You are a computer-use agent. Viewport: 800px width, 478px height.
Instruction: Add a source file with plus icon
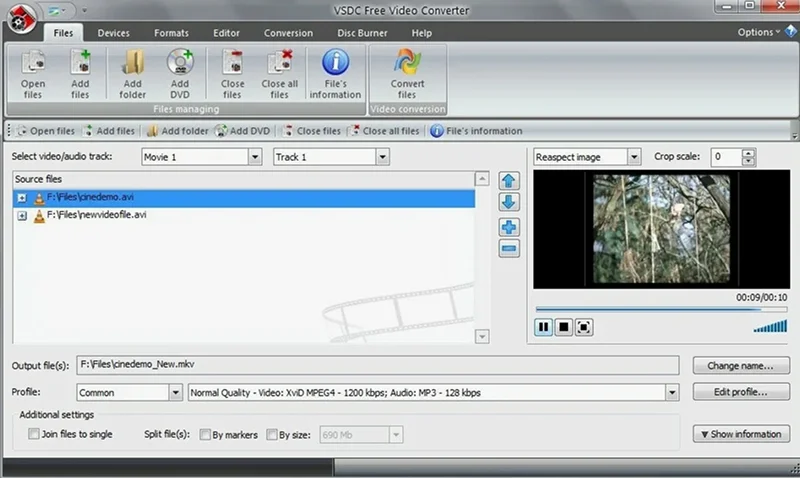[509, 227]
